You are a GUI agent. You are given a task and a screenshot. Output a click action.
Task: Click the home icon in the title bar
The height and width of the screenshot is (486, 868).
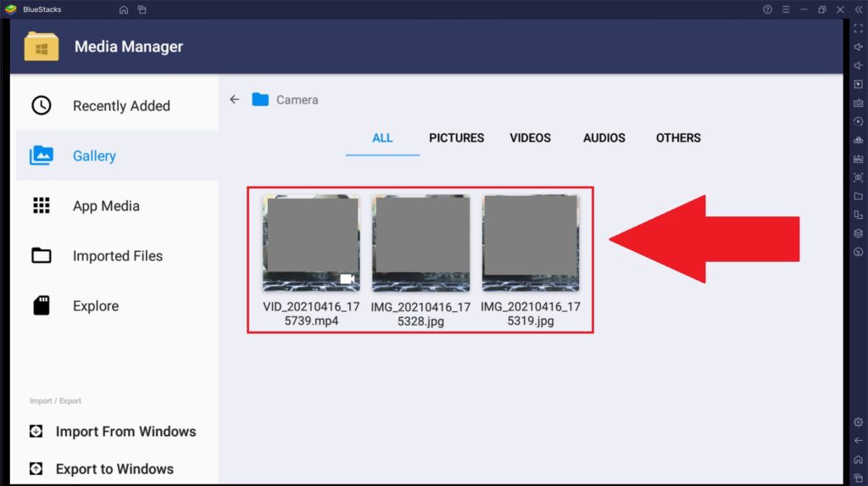click(x=124, y=9)
